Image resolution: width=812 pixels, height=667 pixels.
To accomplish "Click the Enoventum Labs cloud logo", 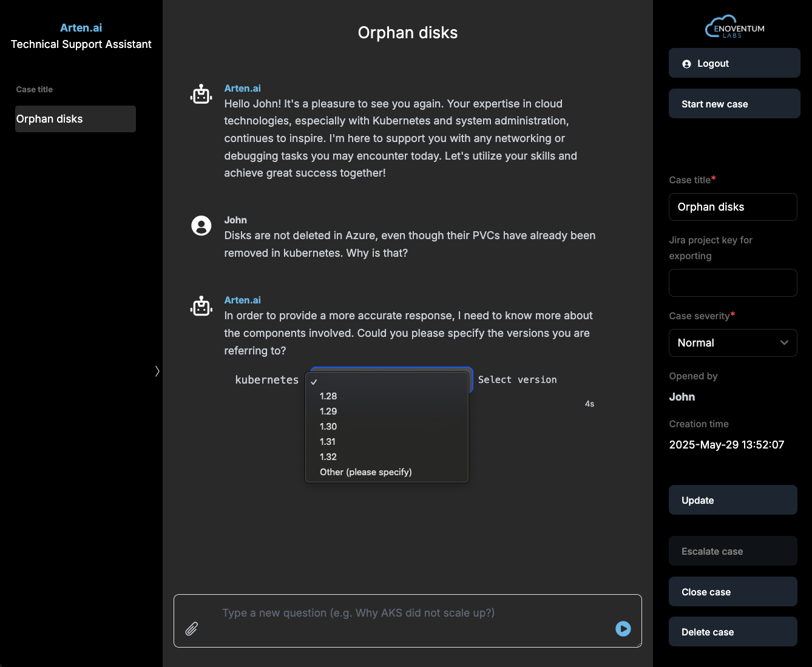I will [734, 27].
